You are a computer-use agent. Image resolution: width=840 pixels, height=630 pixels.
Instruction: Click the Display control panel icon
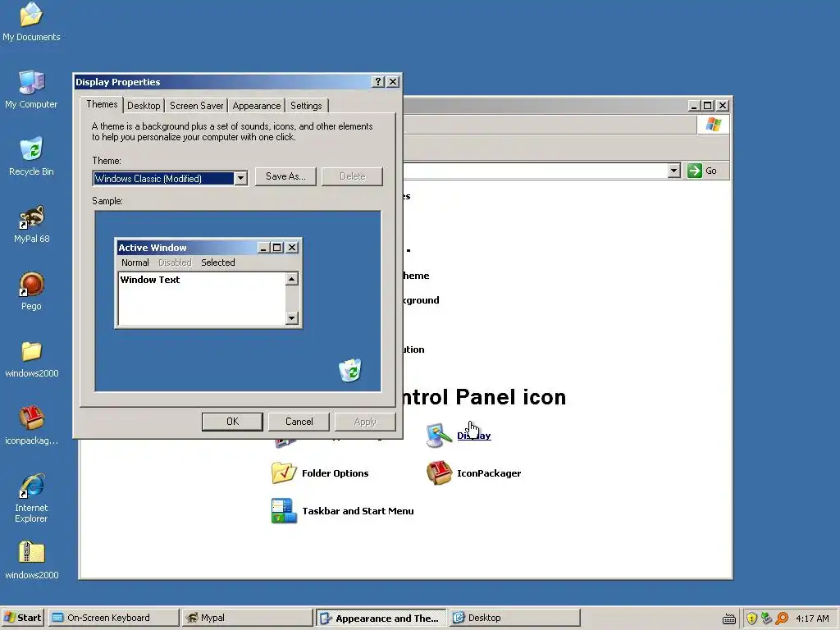pyautogui.click(x=438, y=436)
